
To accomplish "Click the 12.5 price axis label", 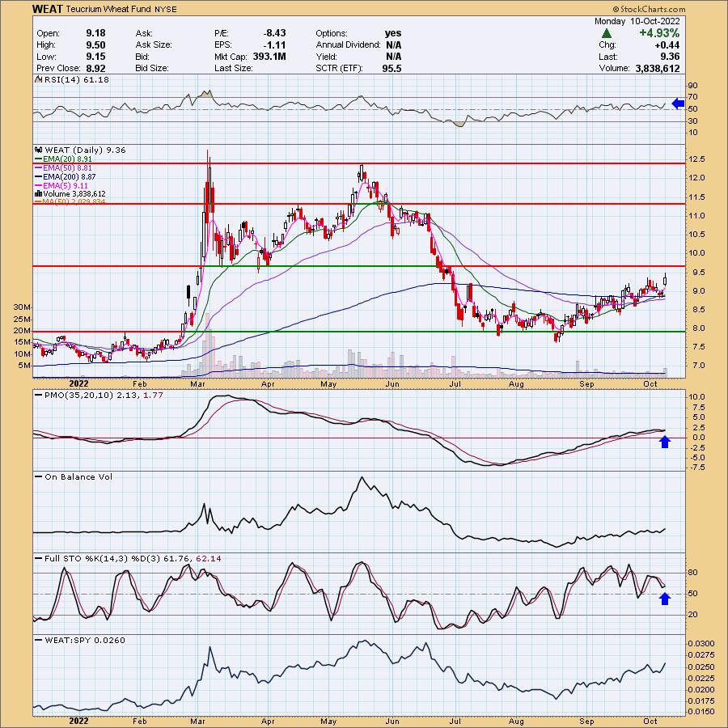I will pos(697,159).
